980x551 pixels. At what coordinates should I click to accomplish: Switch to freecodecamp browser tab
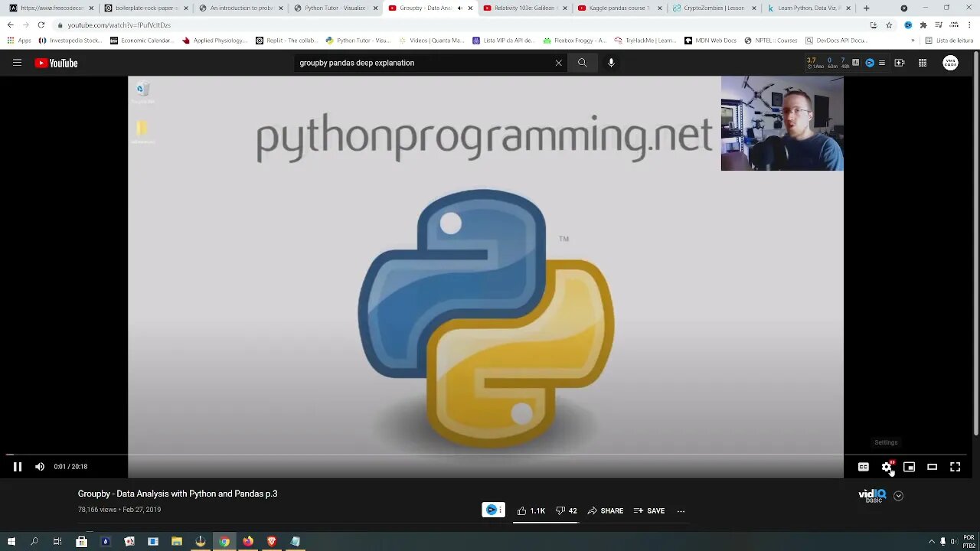tap(51, 8)
